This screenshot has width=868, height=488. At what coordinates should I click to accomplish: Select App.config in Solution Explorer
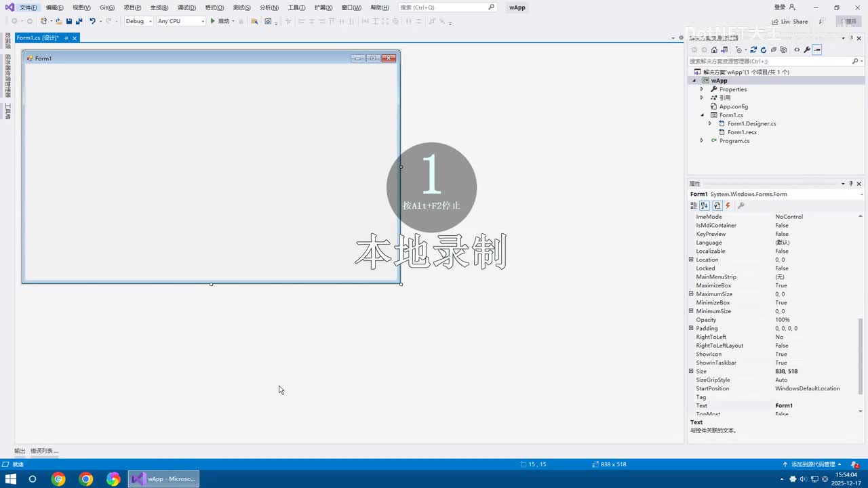click(733, 106)
